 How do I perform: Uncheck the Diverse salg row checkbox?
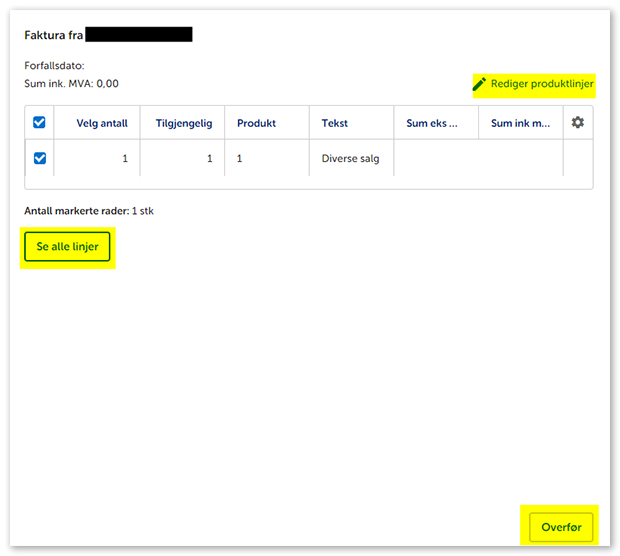coord(40,158)
